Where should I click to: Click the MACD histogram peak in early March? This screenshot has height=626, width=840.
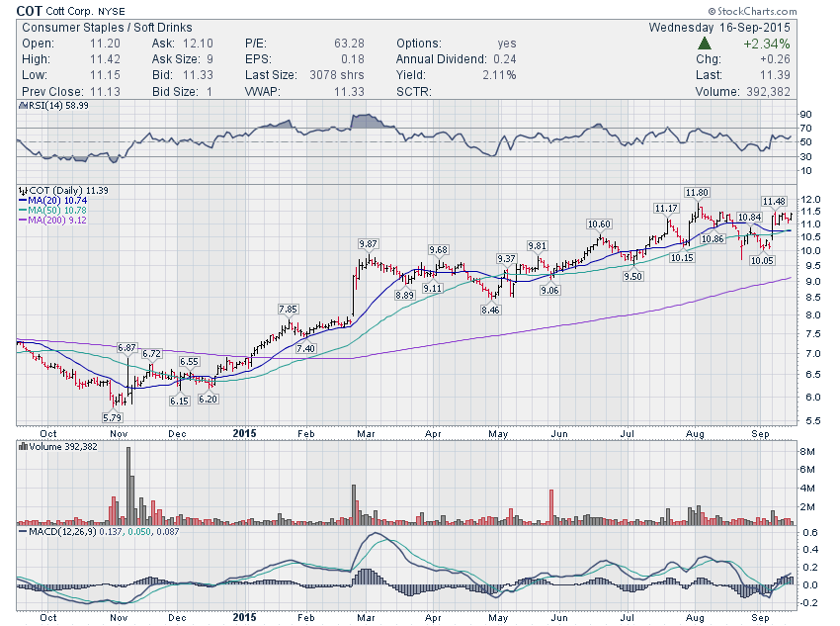pos(367,577)
